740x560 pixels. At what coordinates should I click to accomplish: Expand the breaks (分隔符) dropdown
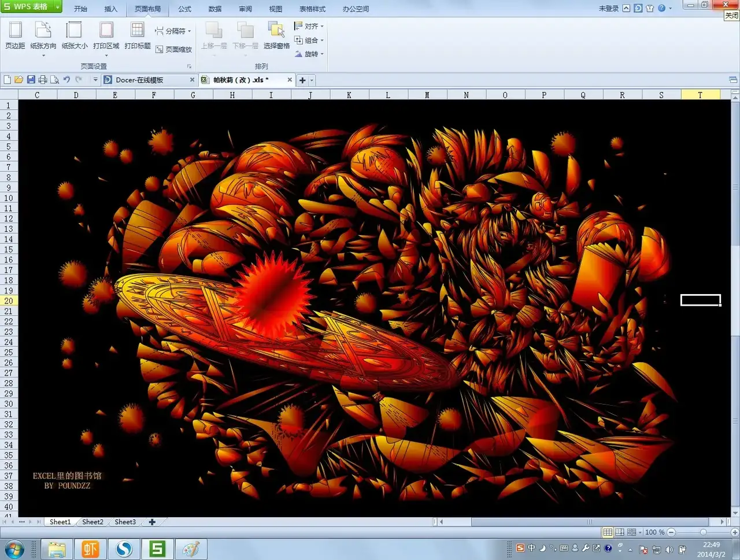(189, 31)
